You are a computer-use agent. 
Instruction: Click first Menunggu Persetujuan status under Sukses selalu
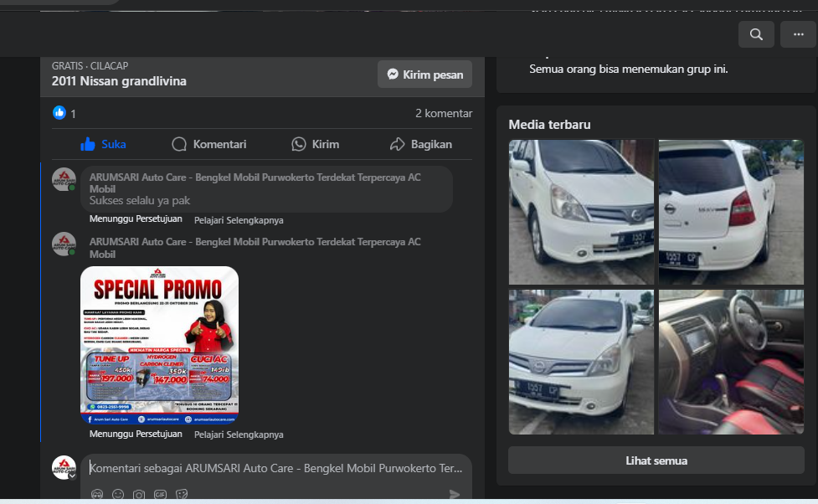pyautogui.click(x=136, y=219)
